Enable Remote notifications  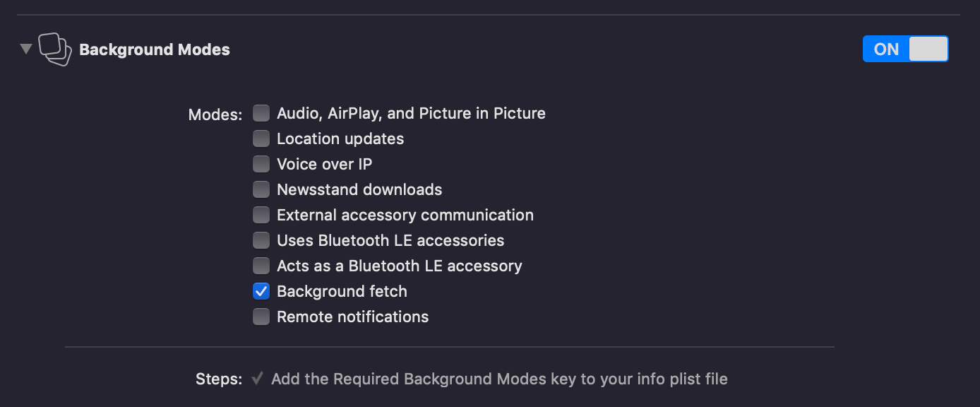(261, 316)
